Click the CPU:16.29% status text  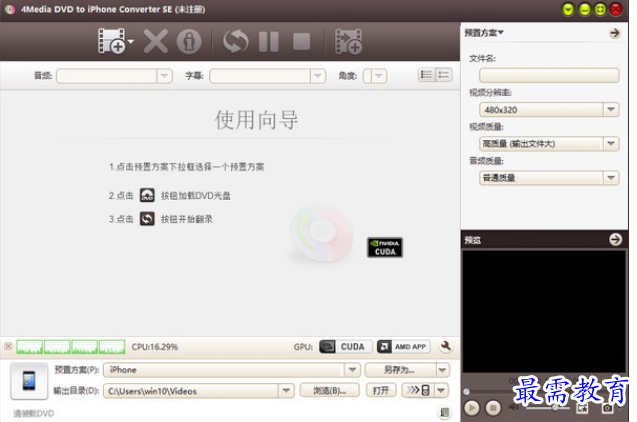[155, 347]
